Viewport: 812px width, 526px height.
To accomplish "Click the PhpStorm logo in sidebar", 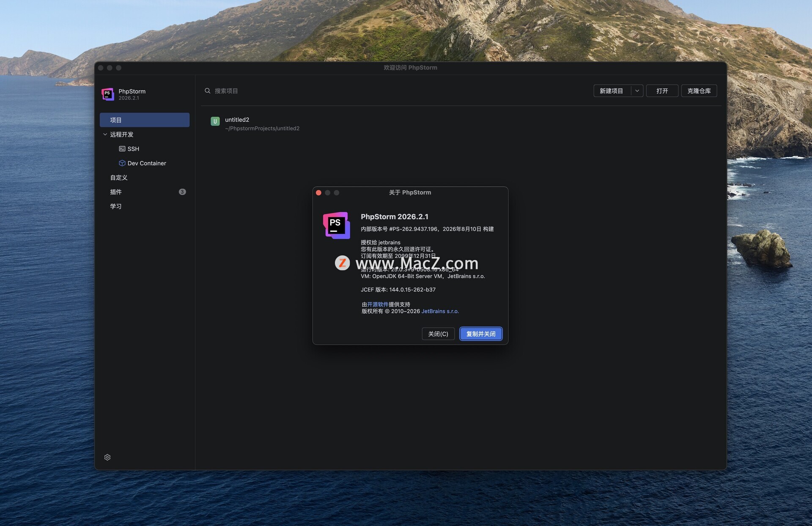I will pos(108,94).
